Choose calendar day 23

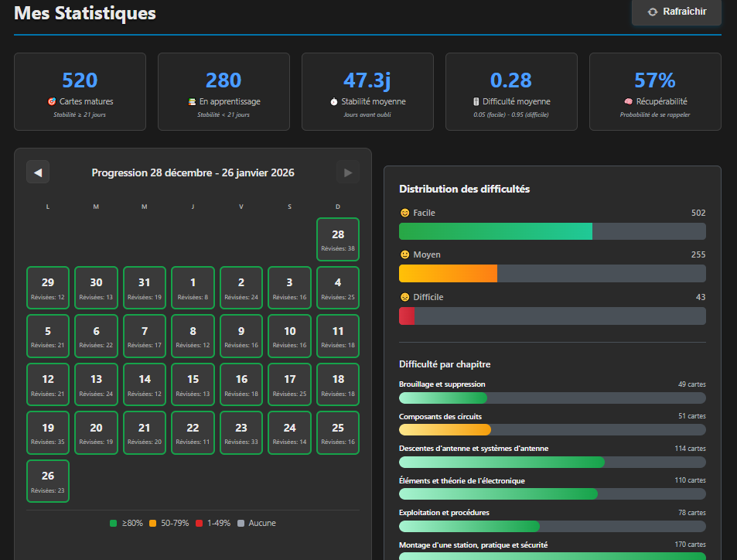[241, 433]
